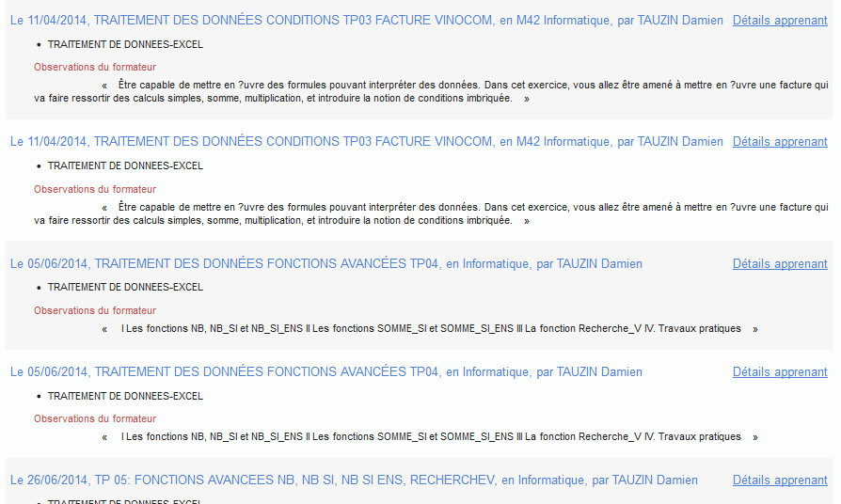Click 'Observations du formateur' in the second TP04 entry

(95, 418)
